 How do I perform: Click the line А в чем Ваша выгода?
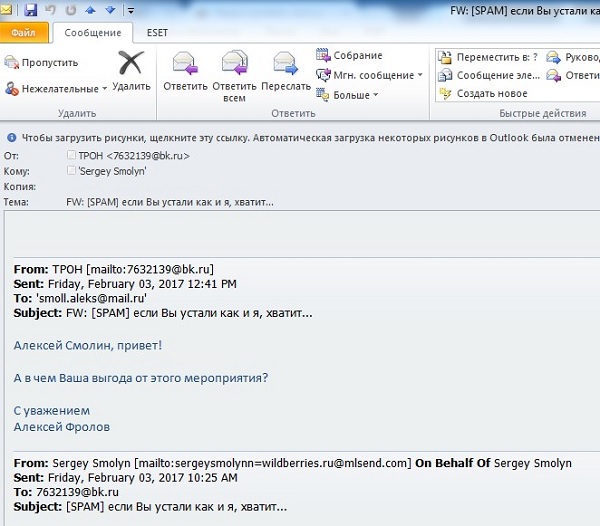tap(140, 378)
